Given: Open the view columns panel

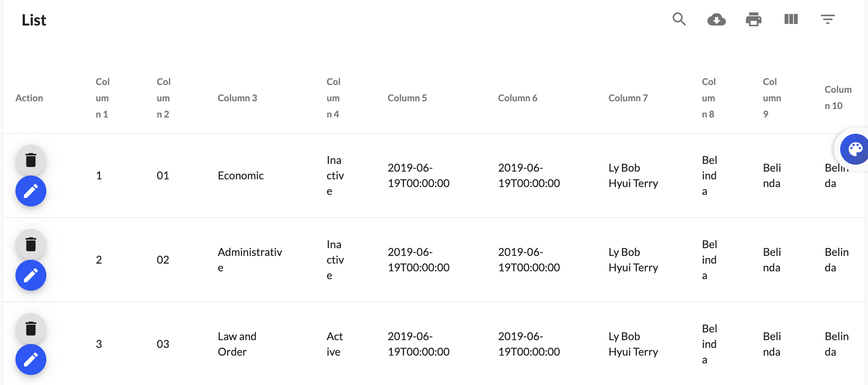Looking at the screenshot, I should click(x=790, y=19).
